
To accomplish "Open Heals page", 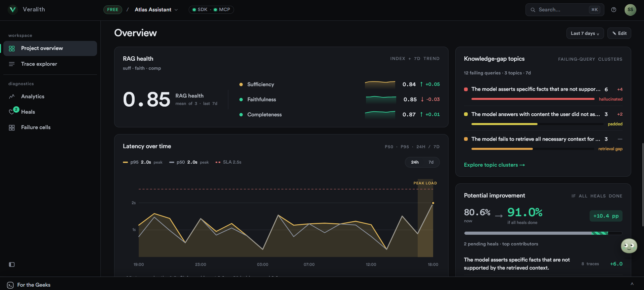I will tap(50, 112).
